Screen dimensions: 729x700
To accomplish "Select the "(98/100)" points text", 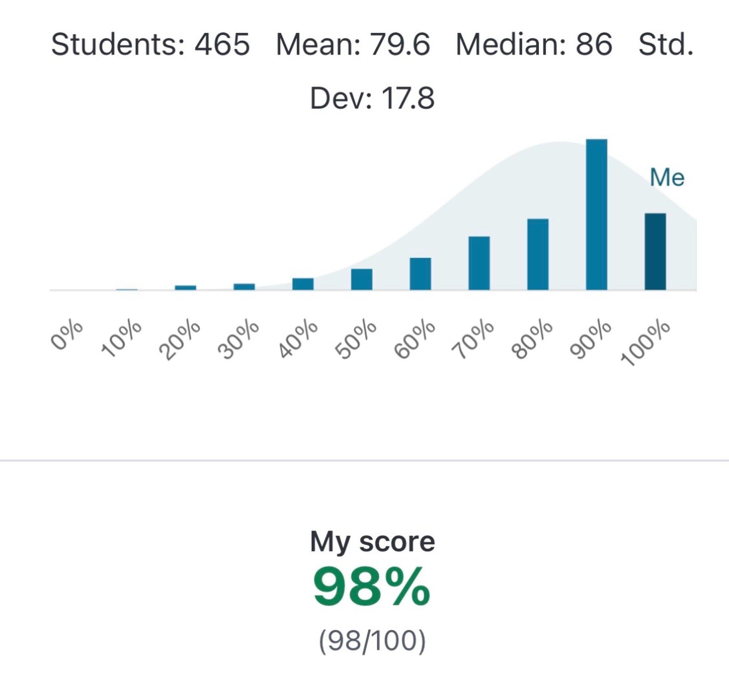I will [x=372, y=641].
